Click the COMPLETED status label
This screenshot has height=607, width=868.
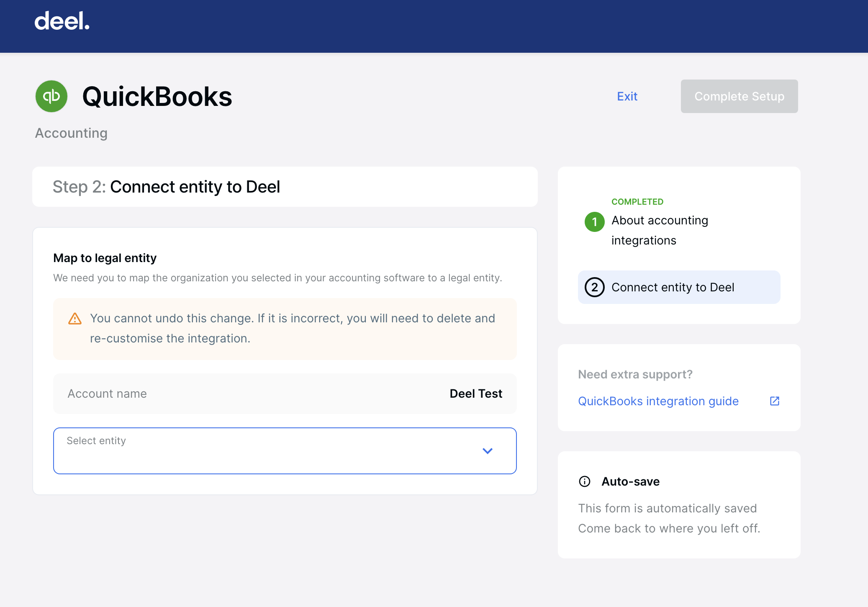pyautogui.click(x=637, y=202)
